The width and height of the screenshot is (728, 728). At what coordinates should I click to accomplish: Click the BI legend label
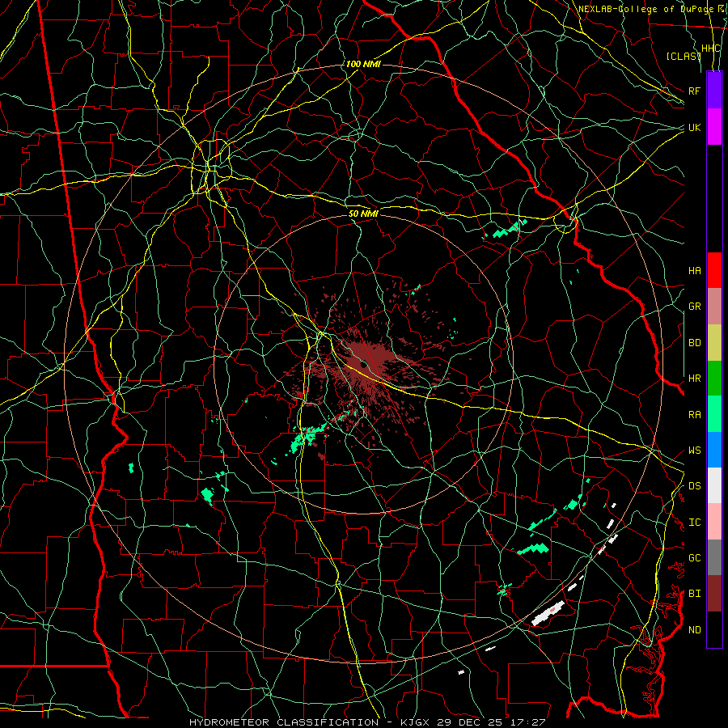point(694,594)
